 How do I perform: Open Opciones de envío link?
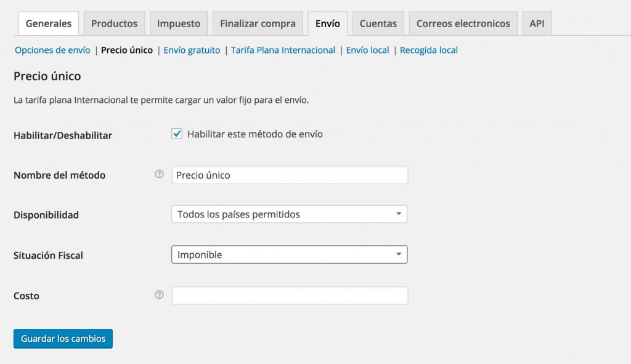coord(52,51)
